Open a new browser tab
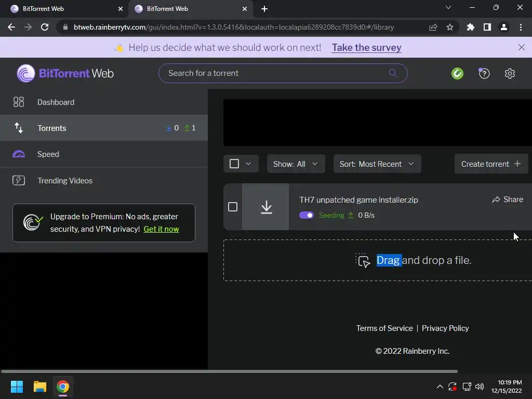The width and height of the screenshot is (532, 399). pos(264,9)
